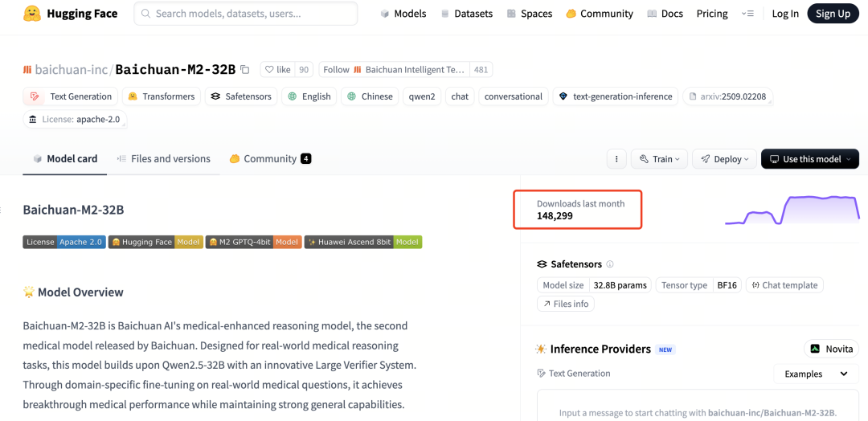
Task: Switch to the Files and versions tab
Action: click(163, 159)
